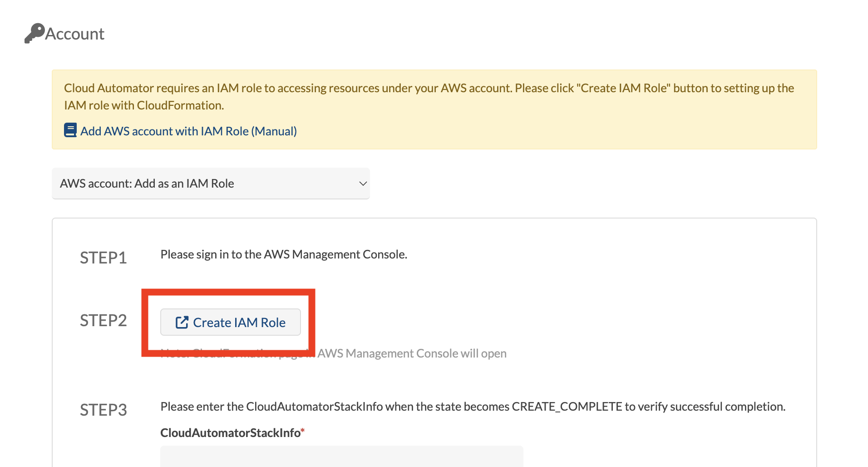Select 'Add as an IAM Role' option text

pyautogui.click(x=184, y=184)
